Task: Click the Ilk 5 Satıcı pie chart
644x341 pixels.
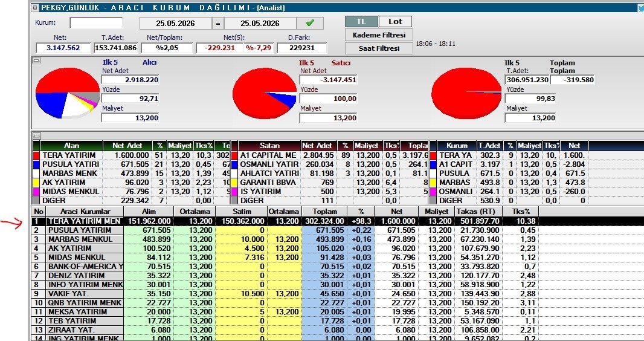Action: 265,93
